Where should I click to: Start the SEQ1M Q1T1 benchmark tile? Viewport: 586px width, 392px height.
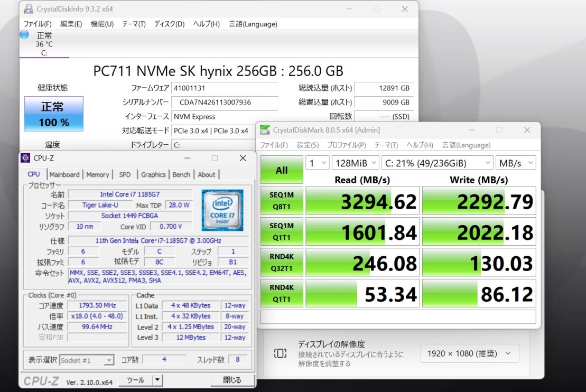[x=281, y=231]
